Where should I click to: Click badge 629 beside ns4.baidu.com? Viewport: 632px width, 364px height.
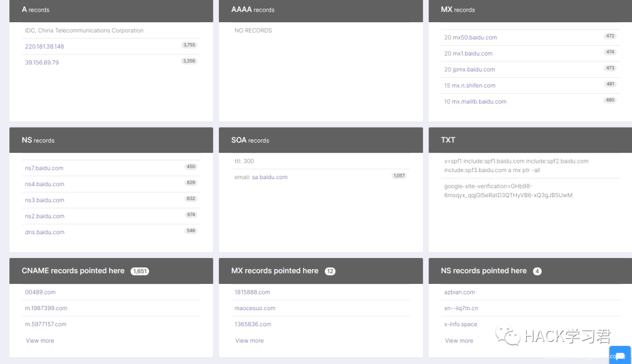(x=191, y=183)
